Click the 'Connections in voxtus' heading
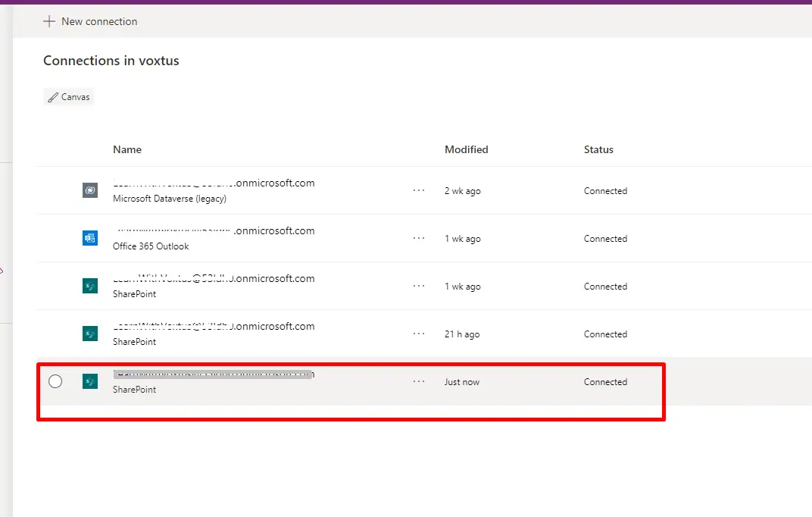Screen dimensions: 812x517 click(x=111, y=61)
